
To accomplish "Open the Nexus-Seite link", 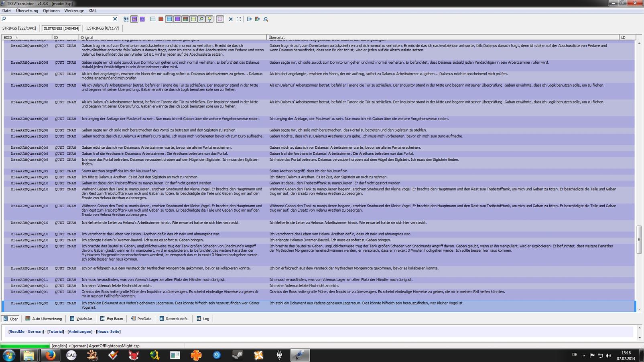I will (108, 332).
